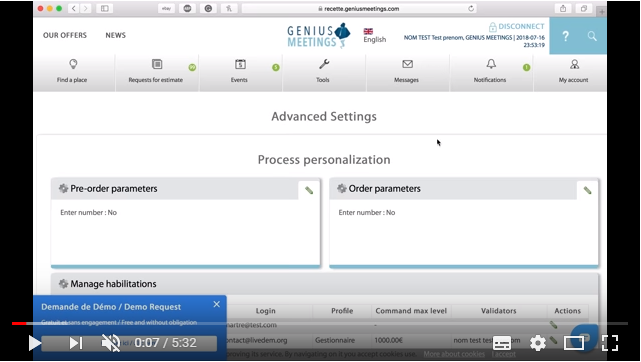Edit the first habilitation row with pencil
Viewport: 641px width, 362px height.
pos(554,325)
